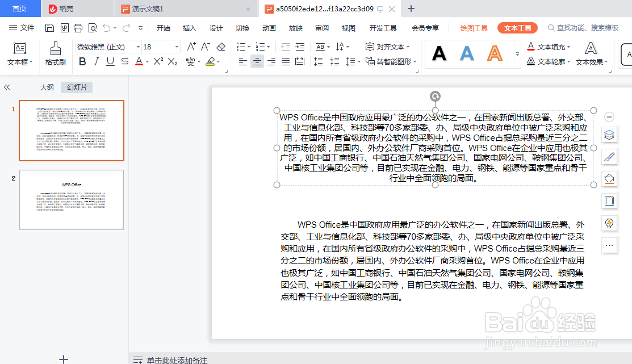Decrease indent level icon
Viewport: 632px width, 364px height.
click(x=286, y=47)
